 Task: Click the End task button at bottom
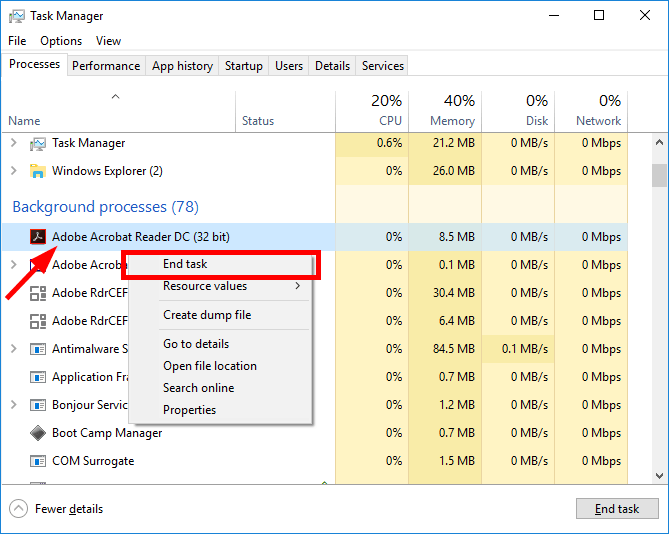(x=617, y=508)
